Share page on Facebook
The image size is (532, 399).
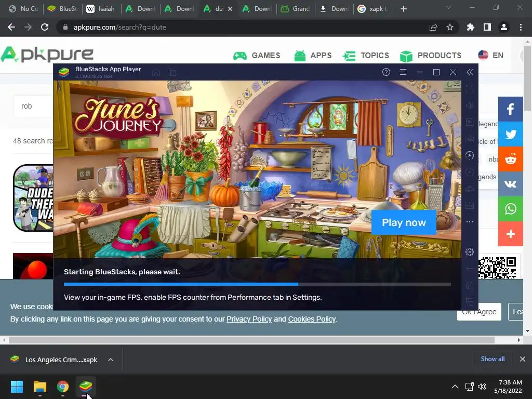(x=510, y=109)
